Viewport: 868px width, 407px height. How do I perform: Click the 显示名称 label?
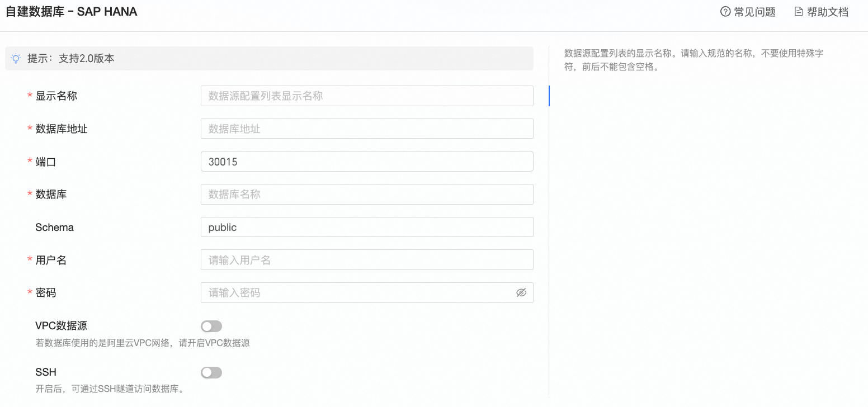click(x=56, y=96)
